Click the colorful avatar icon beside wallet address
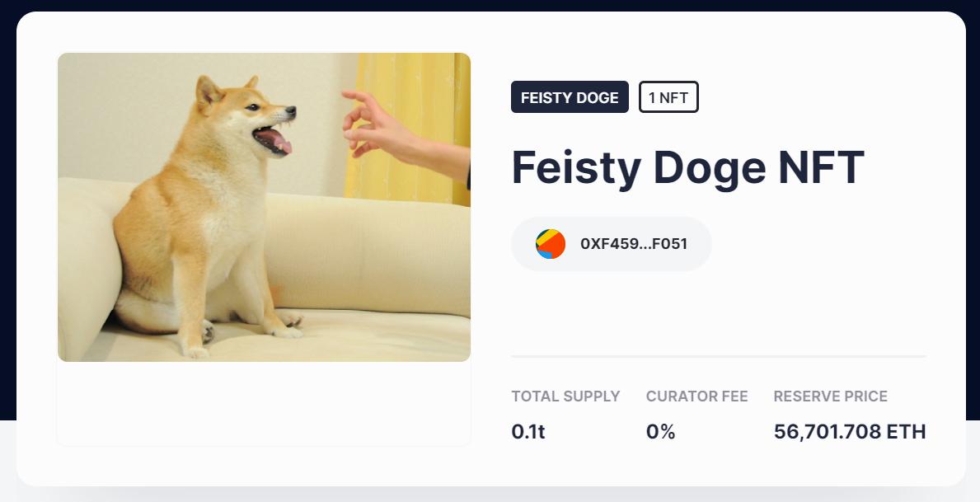Viewport: 980px width, 502px height. tap(551, 244)
